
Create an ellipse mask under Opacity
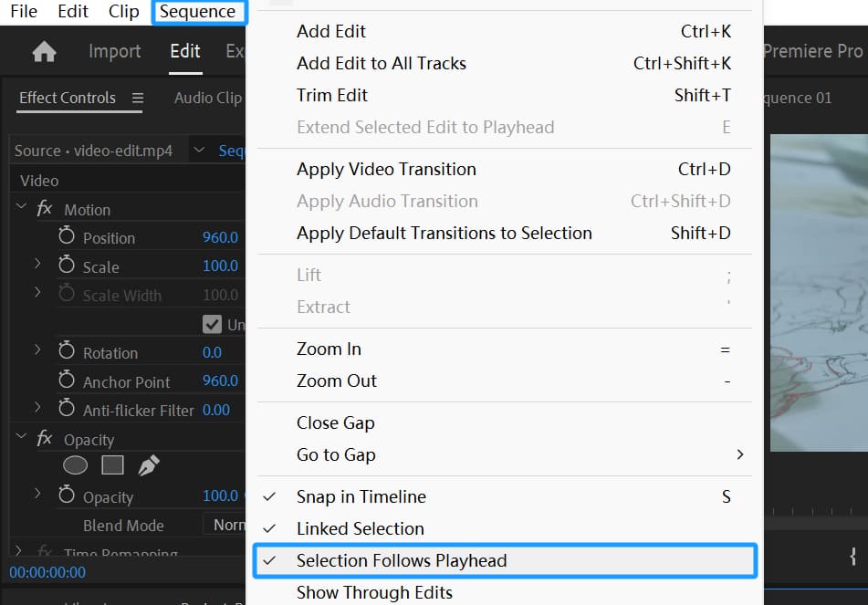click(x=75, y=465)
